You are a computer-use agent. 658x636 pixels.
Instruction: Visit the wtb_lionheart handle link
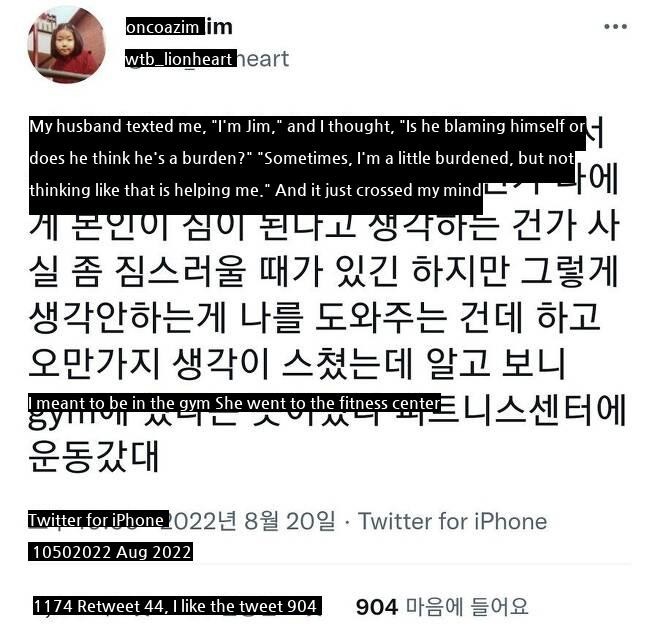tap(180, 59)
